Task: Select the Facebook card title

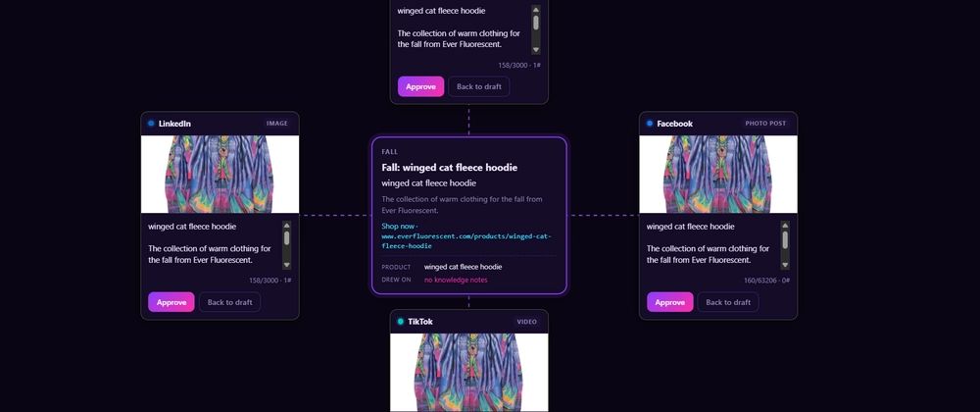Action: [x=674, y=124]
